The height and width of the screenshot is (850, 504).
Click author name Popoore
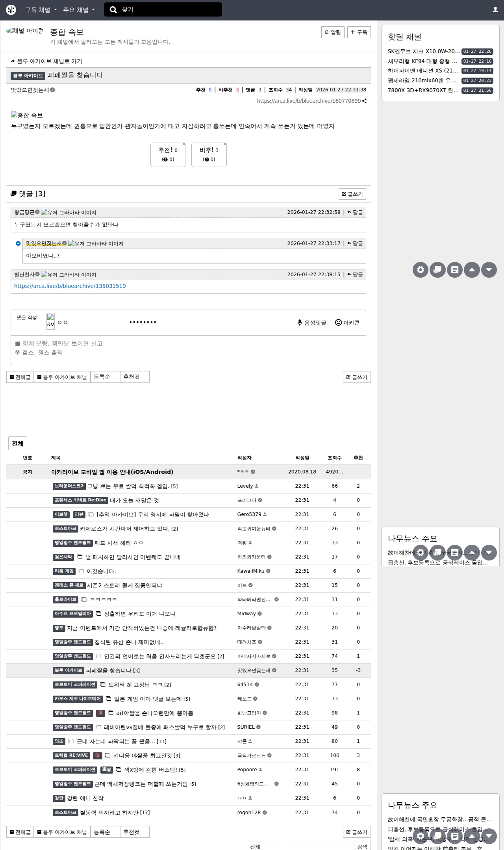pos(247,770)
